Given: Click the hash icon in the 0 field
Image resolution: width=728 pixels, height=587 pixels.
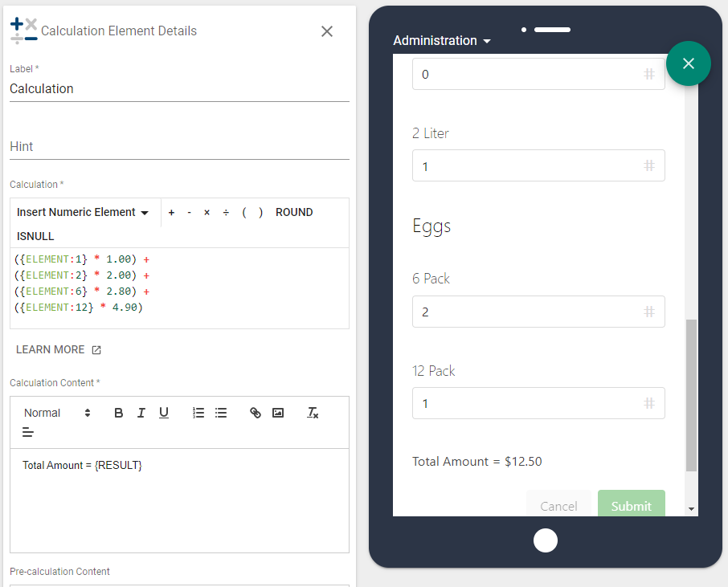Looking at the screenshot, I should coord(649,74).
